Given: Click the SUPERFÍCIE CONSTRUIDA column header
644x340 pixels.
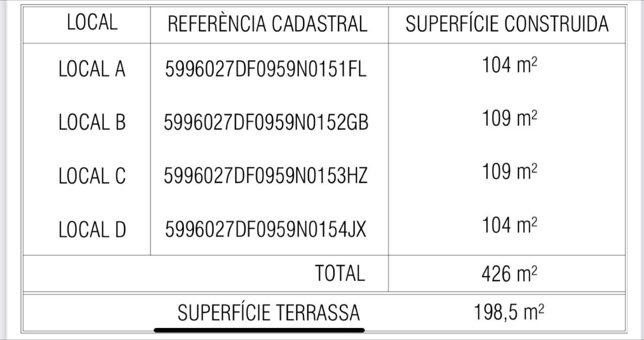Looking at the screenshot, I should 507,24.
